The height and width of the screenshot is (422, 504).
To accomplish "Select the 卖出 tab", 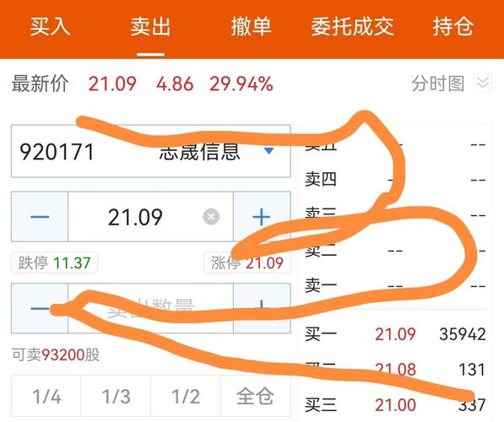I will [x=150, y=27].
